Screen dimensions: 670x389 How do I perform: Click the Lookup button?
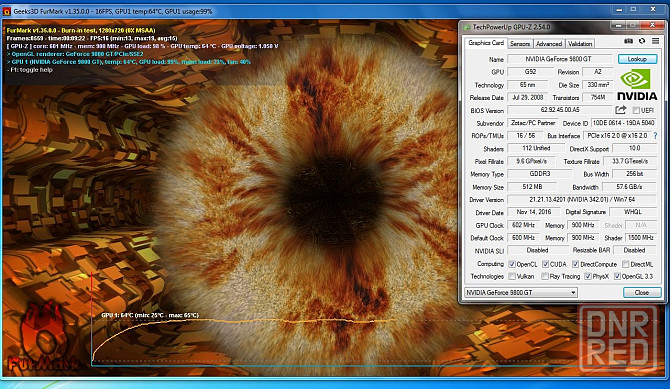click(x=637, y=59)
